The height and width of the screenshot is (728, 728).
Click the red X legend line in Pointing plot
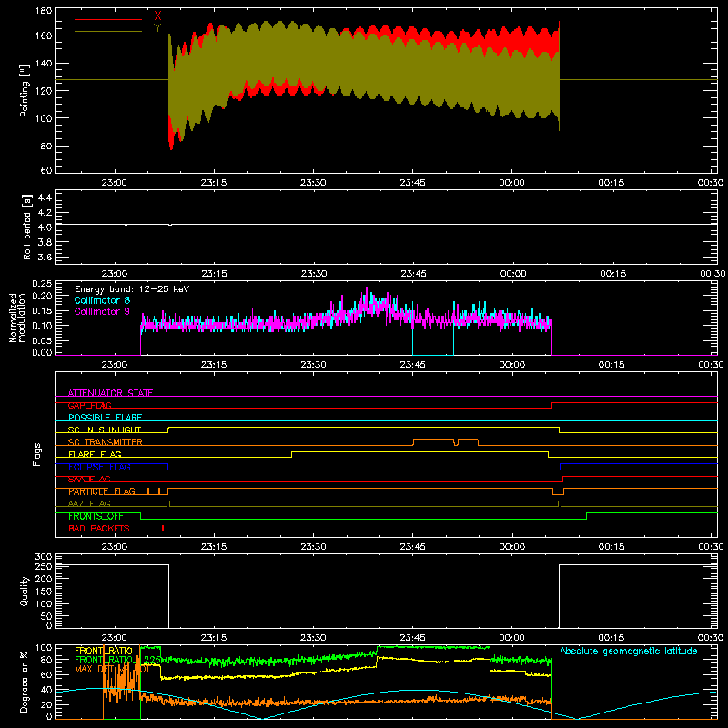(x=108, y=19)
